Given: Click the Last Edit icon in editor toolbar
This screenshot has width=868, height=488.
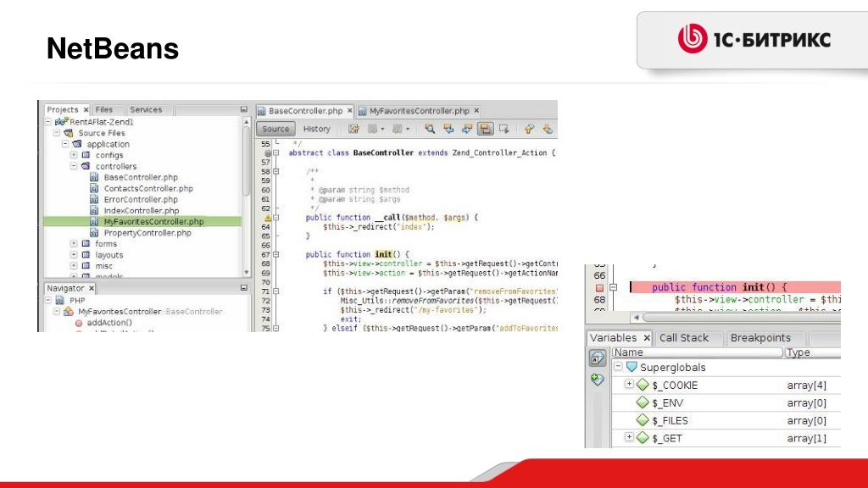Looking at the screenshot, I should [x=353, y=129].
